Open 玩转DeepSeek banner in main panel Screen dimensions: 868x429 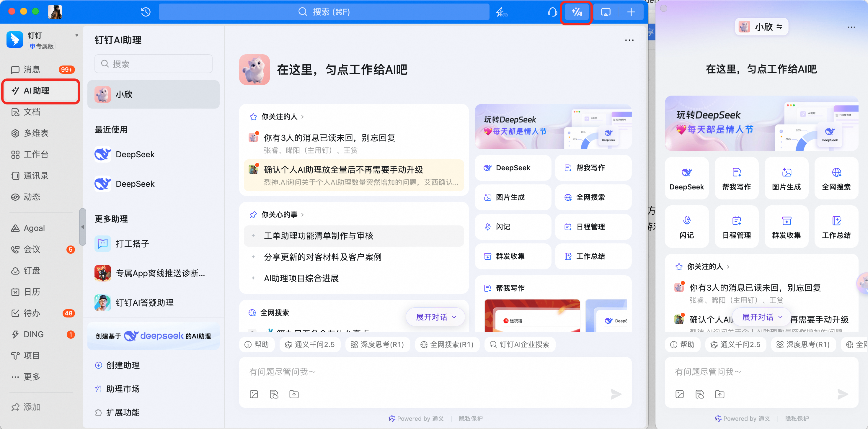pyautogui.click(x=553, y=127)
